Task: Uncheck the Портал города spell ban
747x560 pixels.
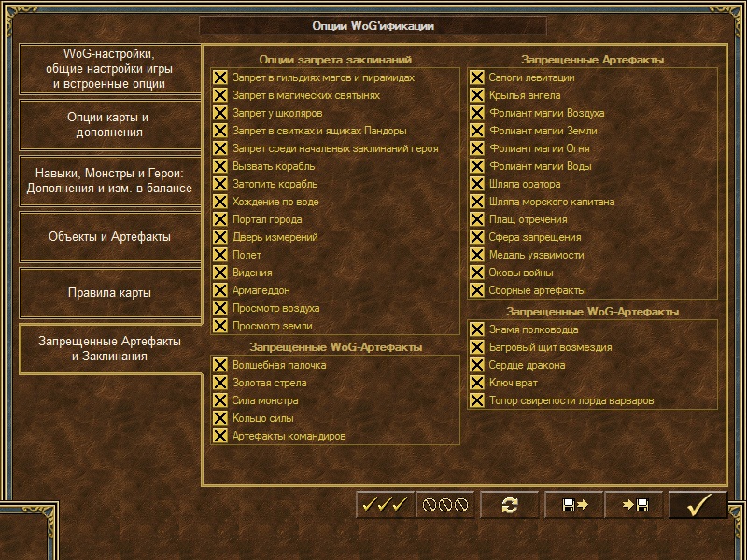Action: (x=220, y=219)
